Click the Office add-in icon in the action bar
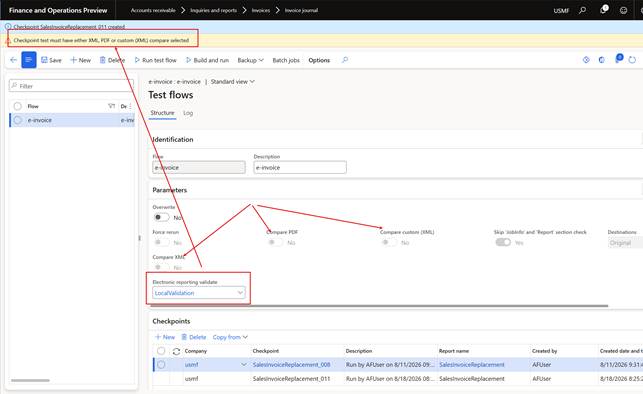The width and height of the screenshot is (643, 394). 602,60
